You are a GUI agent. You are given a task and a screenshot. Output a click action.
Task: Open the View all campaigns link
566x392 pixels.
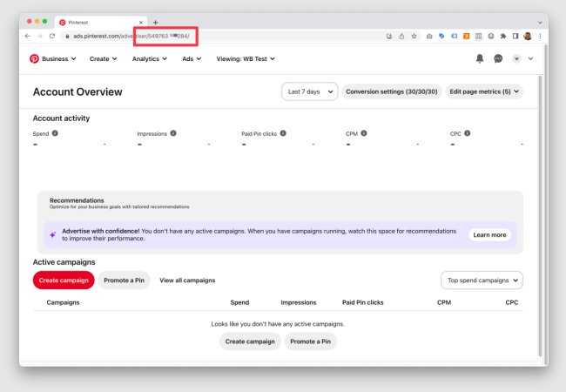tap(187, 280)
